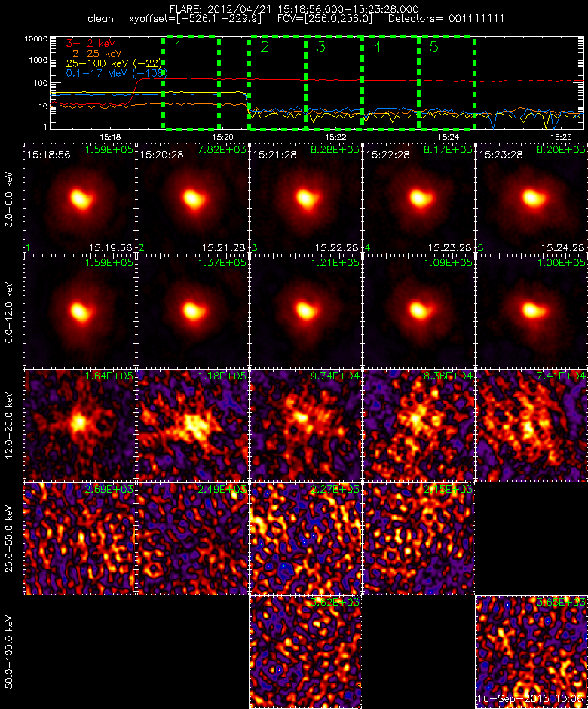Screen dimensions: 588x709
Task: Click the yellow 25-100 keV (-22) legend entry
Action: click(x=115, y=63)
